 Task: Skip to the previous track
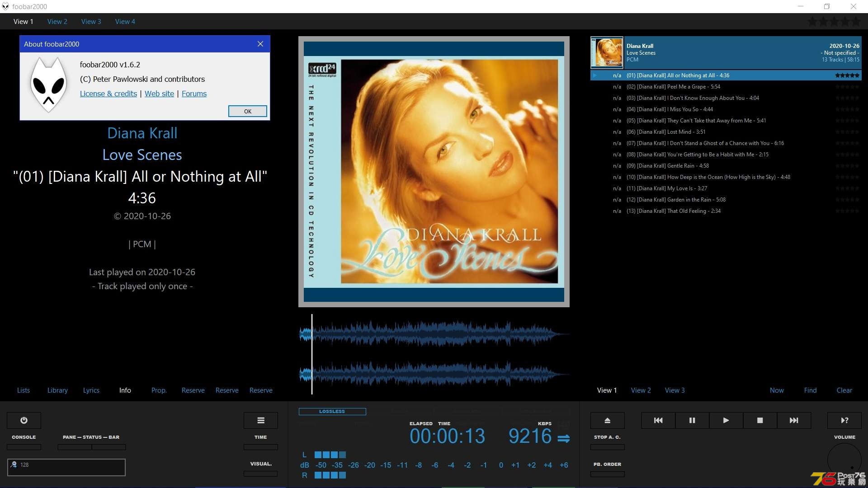[x=658, y=420]
